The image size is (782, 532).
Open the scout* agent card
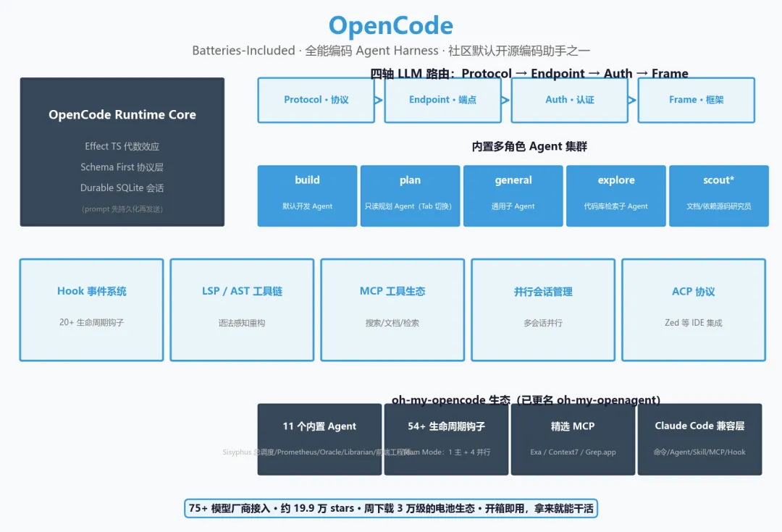click(719, 196)
